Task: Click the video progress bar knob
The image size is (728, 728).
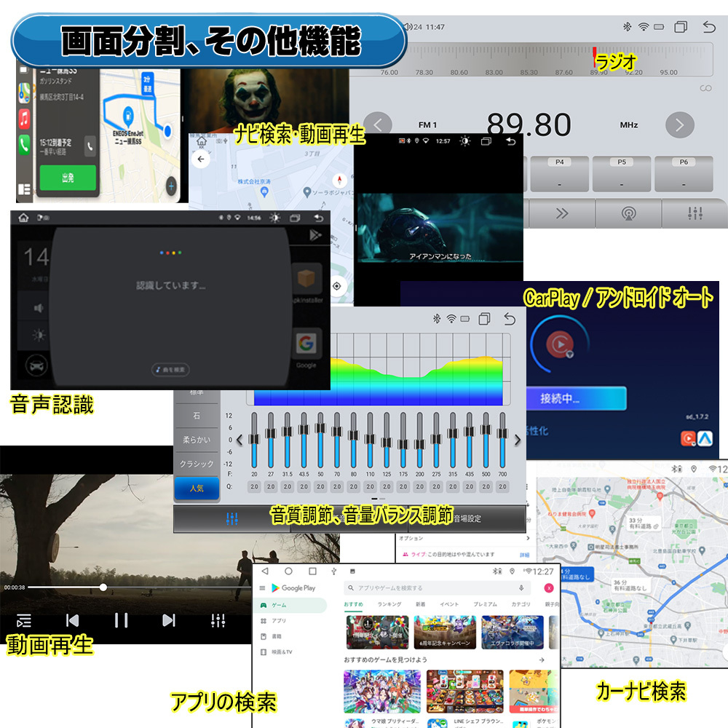Action: click(x=103, y=587)
